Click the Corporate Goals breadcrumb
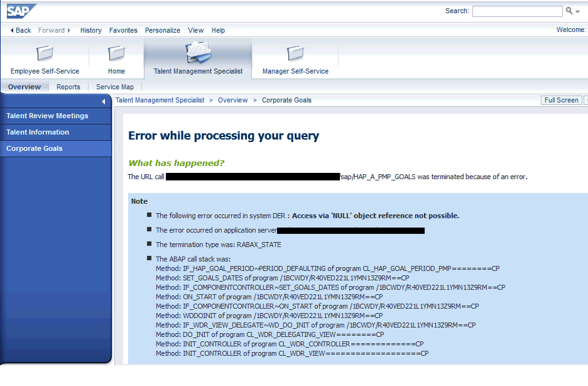588x386 pixels. coord(286,100)
